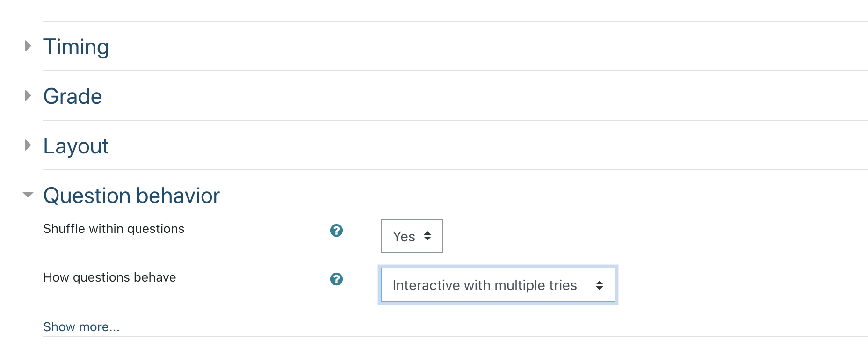868x348 pixels.
Task: Click the Layout section heading
Action: tap(76, 146)
